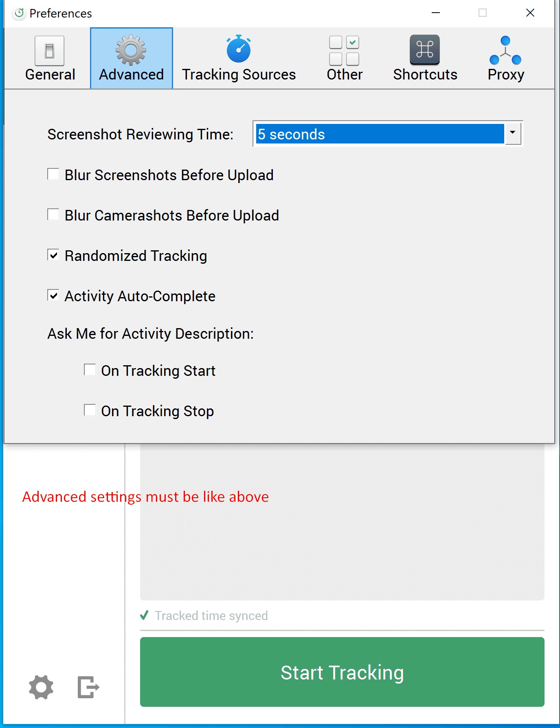This screenshot has height=728, width=560.
Task: Enable Blur Screenshots Before Upload
Action: (x=53, y=174)
